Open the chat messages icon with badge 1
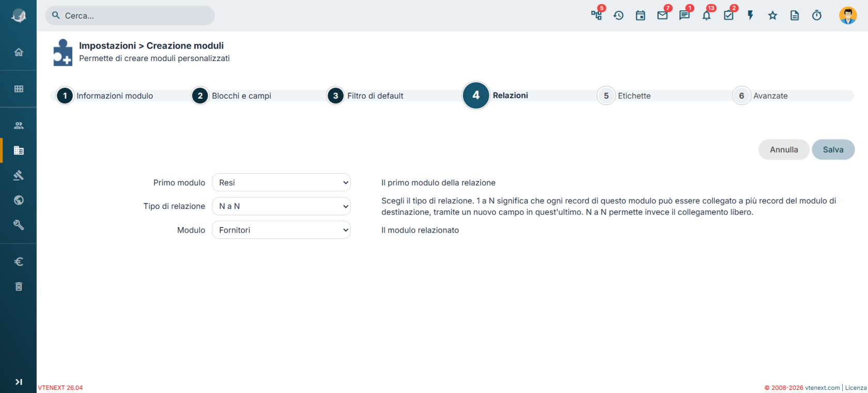The width and height of the screenshot is (868, 393). point(685,16)
